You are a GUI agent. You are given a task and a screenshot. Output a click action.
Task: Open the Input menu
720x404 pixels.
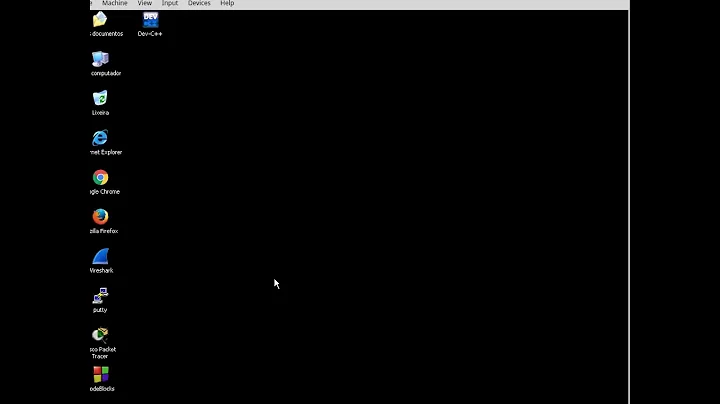170,3
